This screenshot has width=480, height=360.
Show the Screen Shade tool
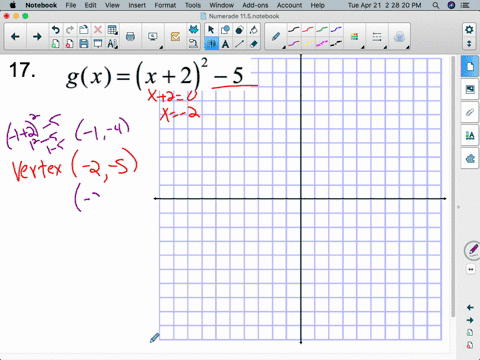[x=98, y=44]
